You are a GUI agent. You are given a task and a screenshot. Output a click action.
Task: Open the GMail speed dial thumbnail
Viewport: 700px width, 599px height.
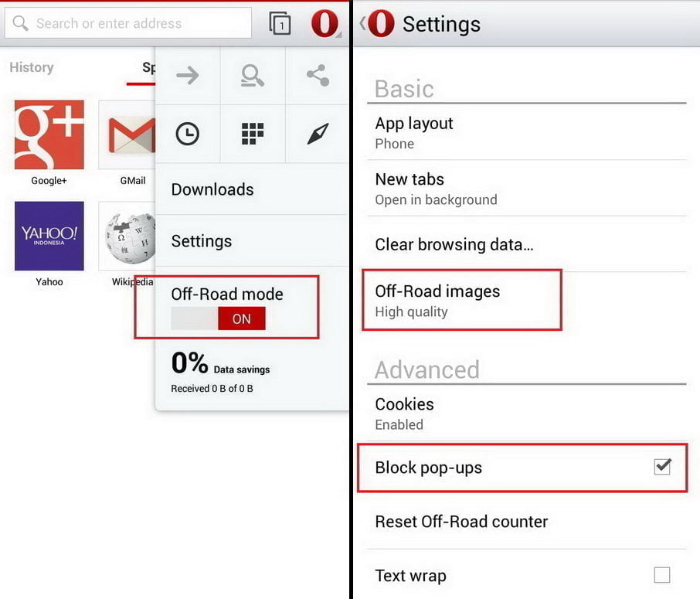pyautogui.click(x=127, y=134)
